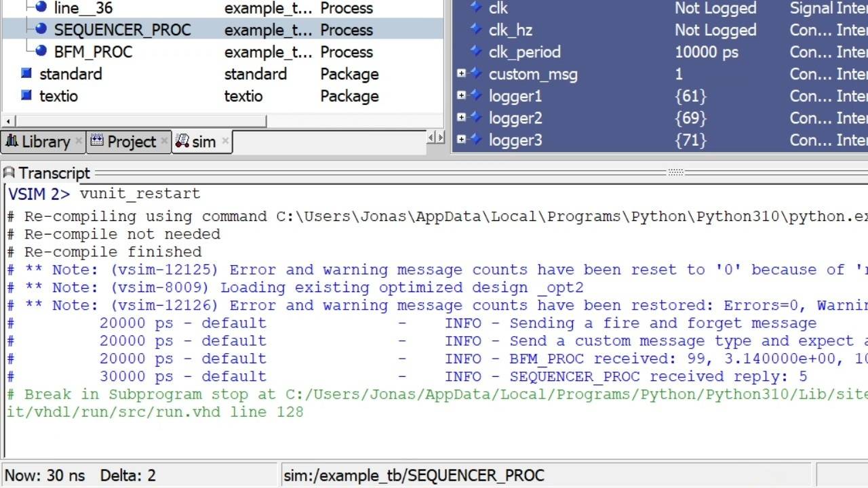Click the signal icon beside clk_hz
The width and height of the screenshot is (868, 488).
477,30
